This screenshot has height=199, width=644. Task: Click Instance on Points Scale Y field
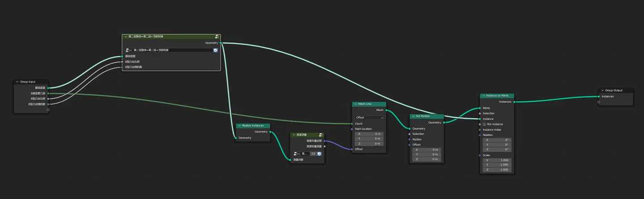(497, 165)
